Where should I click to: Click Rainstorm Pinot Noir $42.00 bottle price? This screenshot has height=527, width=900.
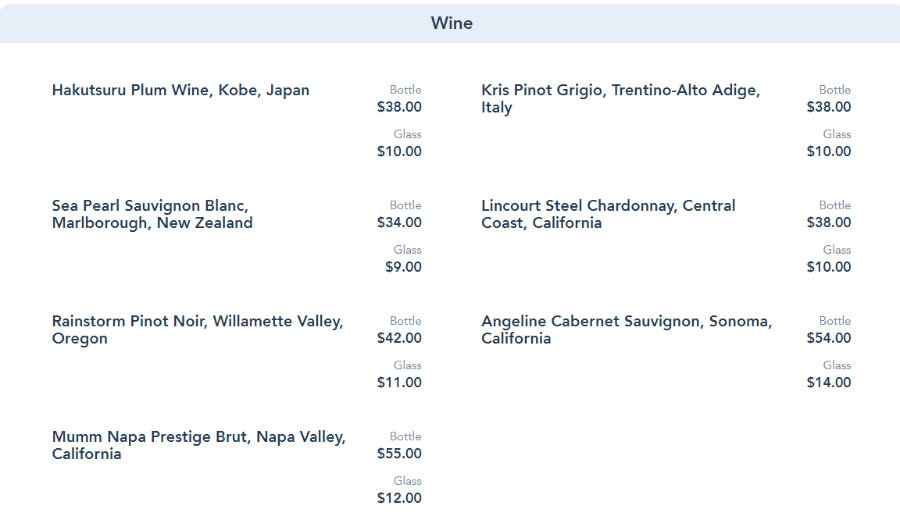click(399, 338)
